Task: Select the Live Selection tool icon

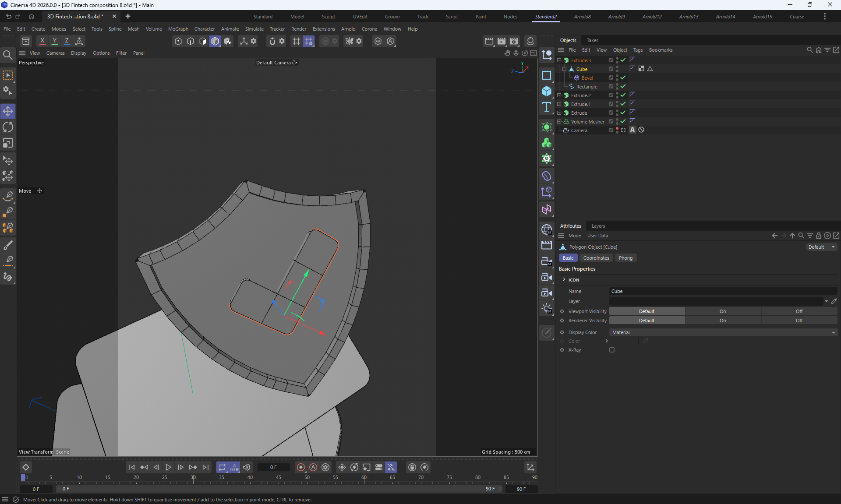Action: (8, 76)
